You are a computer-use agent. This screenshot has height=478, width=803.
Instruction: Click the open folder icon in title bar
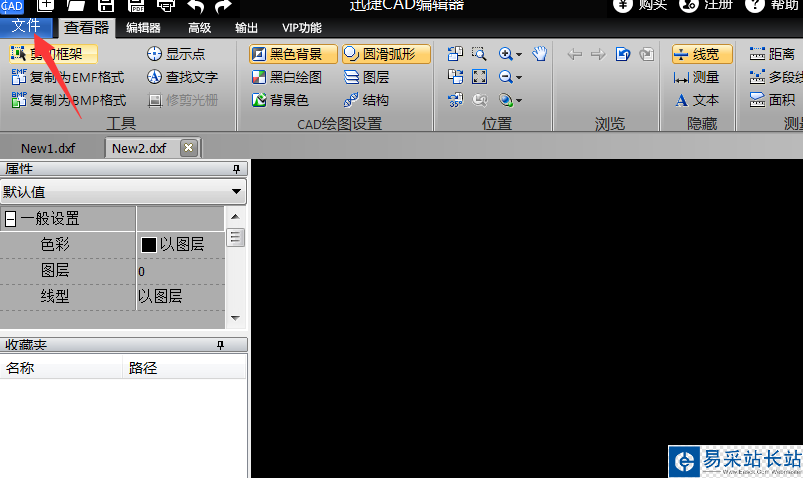click(x=75, y=6)
